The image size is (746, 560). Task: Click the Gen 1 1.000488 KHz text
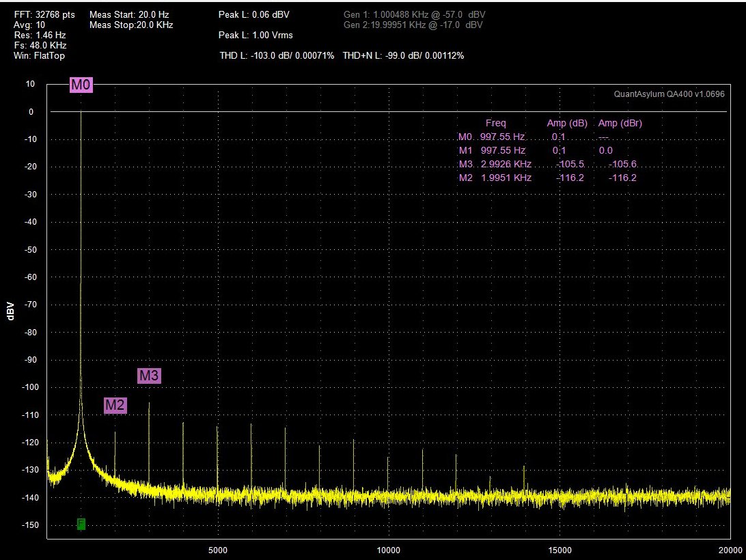[x=415, y=15]
